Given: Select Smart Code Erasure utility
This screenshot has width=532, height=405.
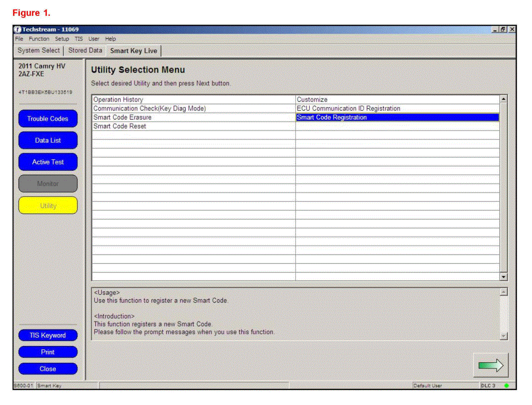Looking at the screenshot, I should click(123, 118).
